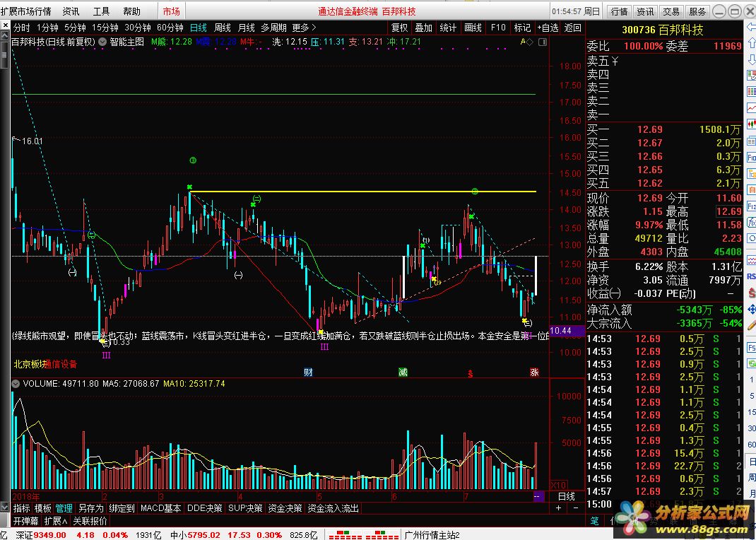
Task: Click the down arrow icon in right sidebar
Action: [x=751, y=60]
